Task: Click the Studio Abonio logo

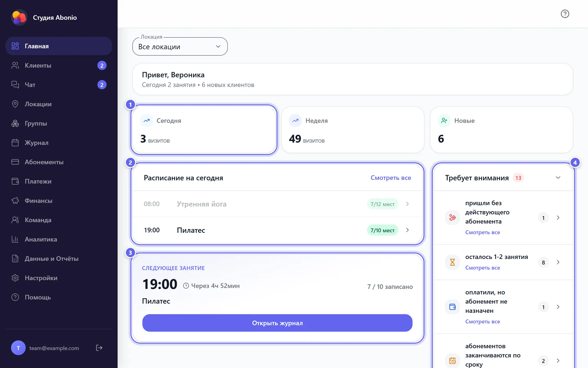Action: (19, 18)
